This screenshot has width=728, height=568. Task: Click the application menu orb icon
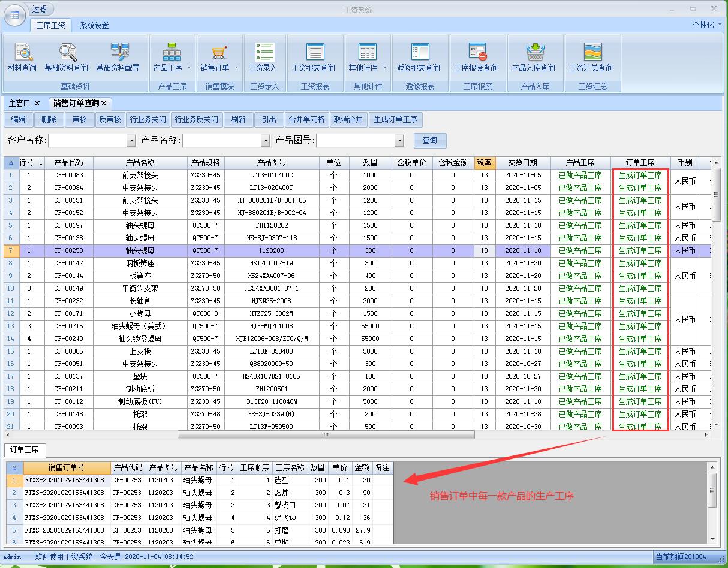coord(14,14)
